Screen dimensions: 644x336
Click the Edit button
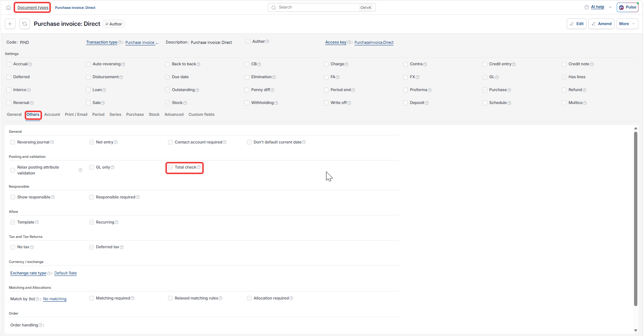coord(577,24)
